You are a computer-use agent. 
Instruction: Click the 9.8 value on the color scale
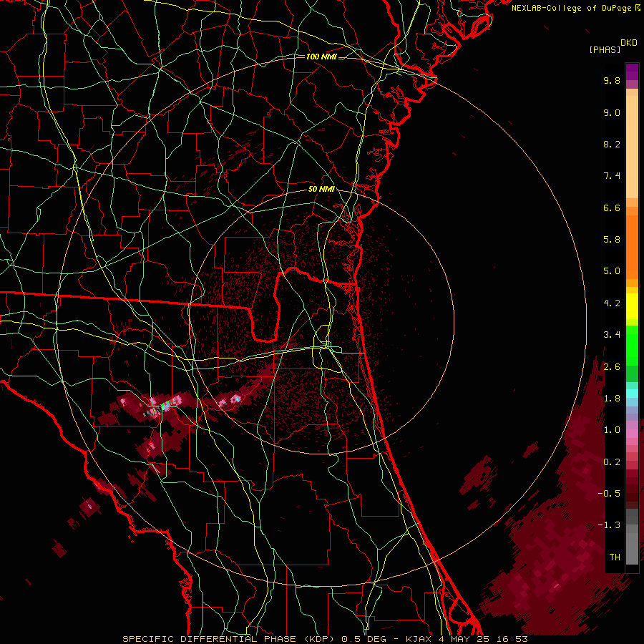[x=612, y=80]
